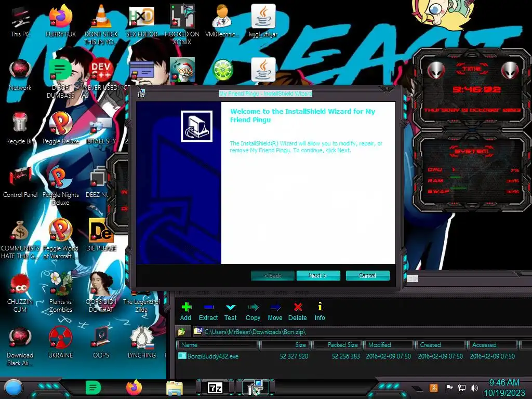Open File Explorer from the taskbar
The height and width of the screenshot is (399, 532).
pos(175,388)
